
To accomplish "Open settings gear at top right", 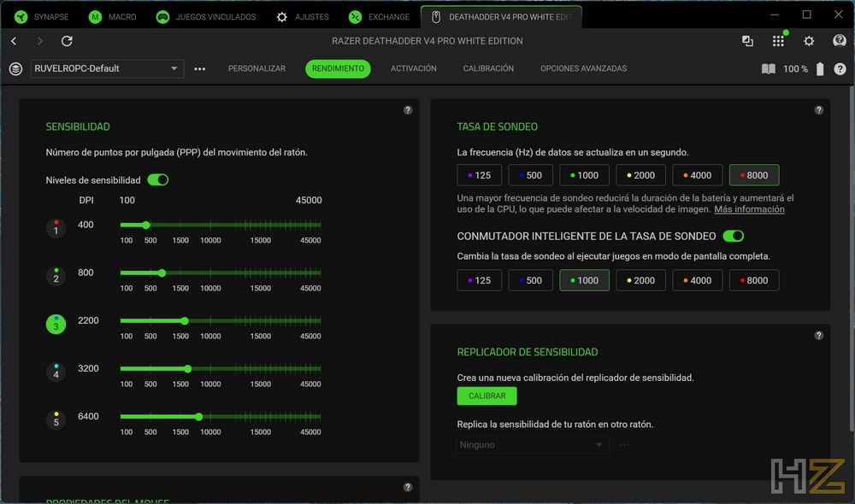I will pos(809,41).
